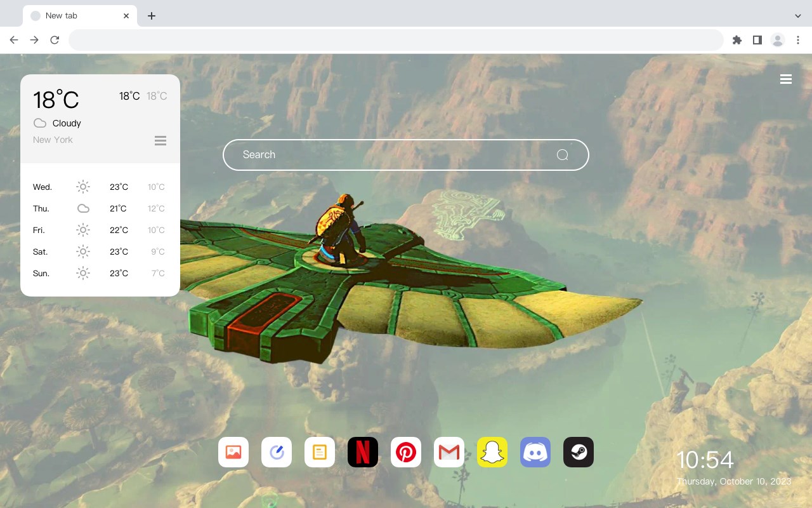
Task: Click the Thu. forecast day label
Action: pyautogui.click(x=41, y=208)
